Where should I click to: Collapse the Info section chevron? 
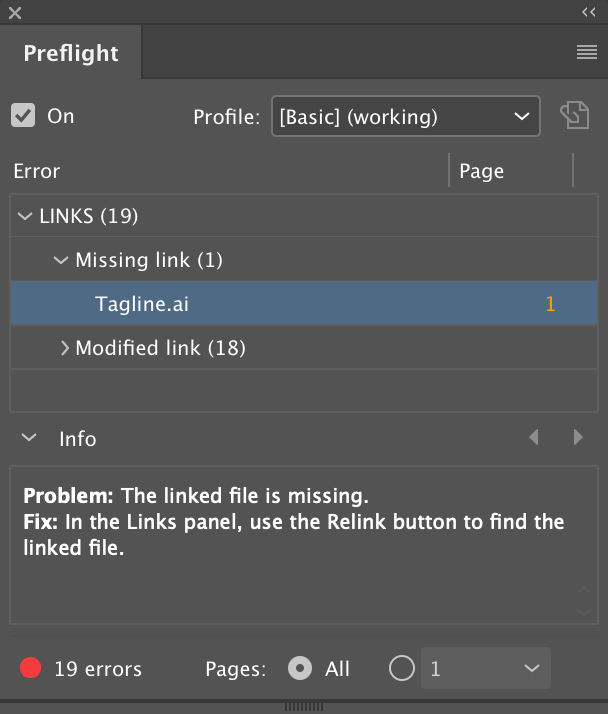point(29,438)
